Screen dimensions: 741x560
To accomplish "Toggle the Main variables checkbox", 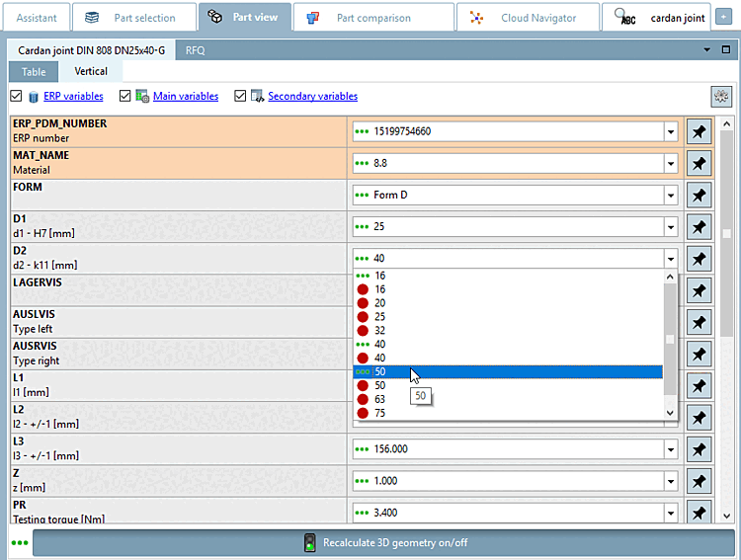I will (124, 96).
